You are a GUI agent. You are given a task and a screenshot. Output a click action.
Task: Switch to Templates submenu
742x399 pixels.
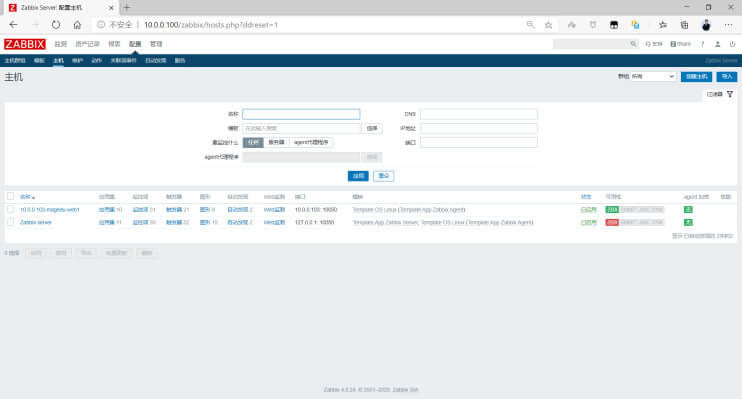click(x=39, y=61)
